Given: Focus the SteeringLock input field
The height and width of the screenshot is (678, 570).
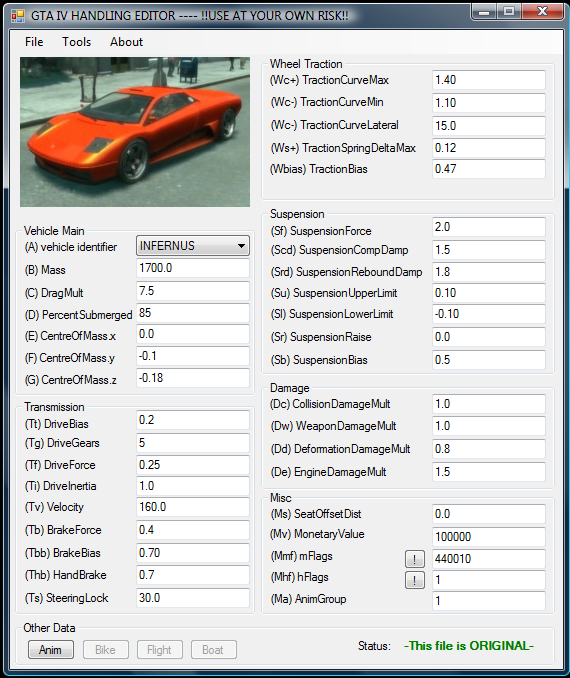Looking at the screenshot, I should point(193,598).
